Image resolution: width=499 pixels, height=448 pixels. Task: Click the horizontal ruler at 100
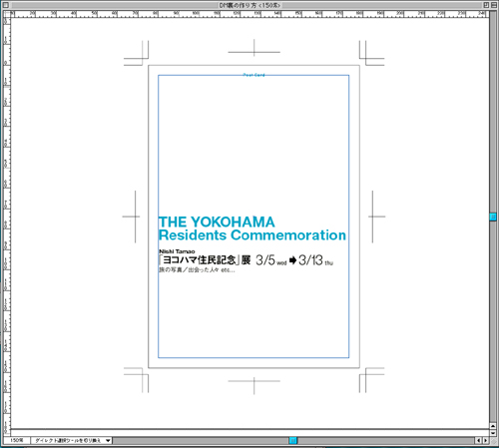tap(196, 14)
